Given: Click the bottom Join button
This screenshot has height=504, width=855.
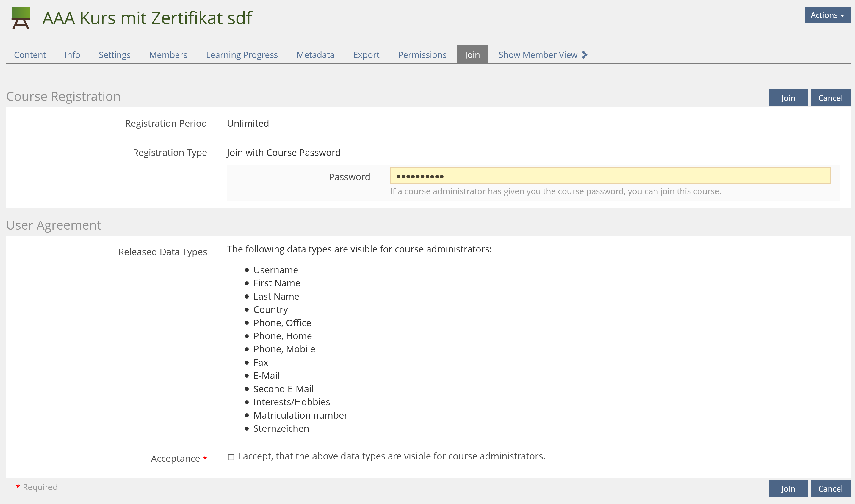Looking at the screenshot, I should (x=788, y=488).
